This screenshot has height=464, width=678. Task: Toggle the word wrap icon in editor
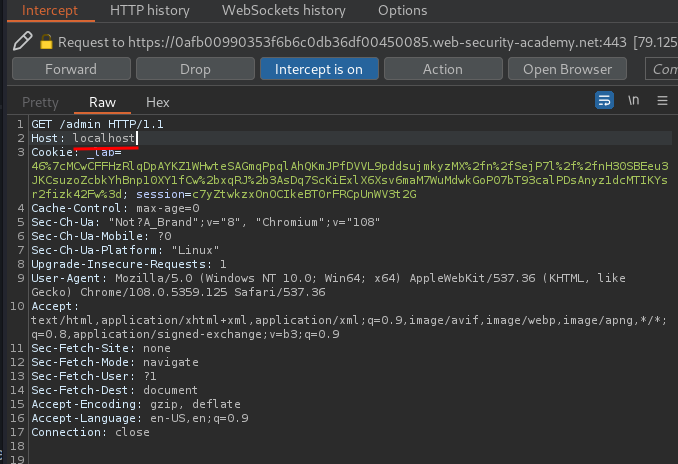pyautogui.click(x=604, y=100)
